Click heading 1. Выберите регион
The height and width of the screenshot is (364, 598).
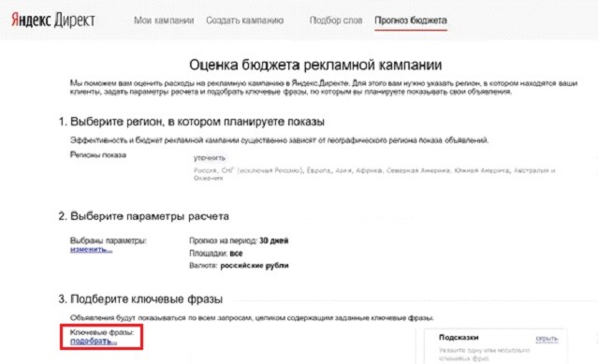pos(192,122)
